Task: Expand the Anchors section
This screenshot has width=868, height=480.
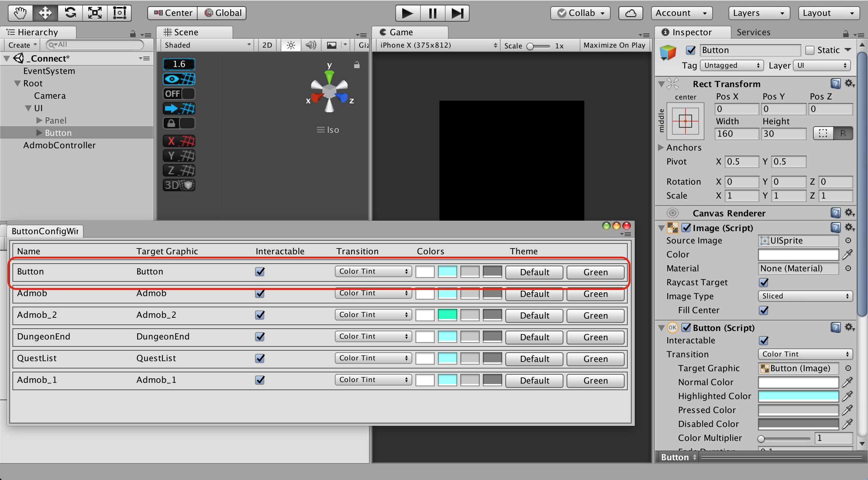Action: point(661,147)
